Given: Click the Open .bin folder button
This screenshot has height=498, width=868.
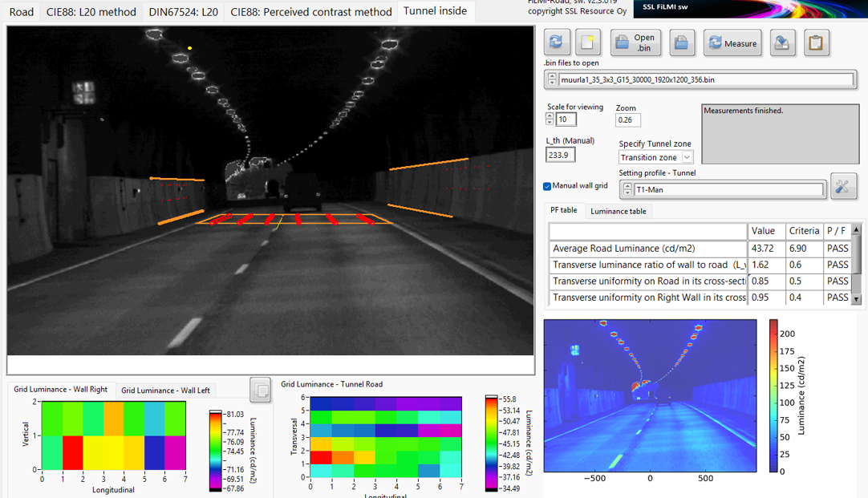Looking at the screenshot, I should click(x=636, y=43).
